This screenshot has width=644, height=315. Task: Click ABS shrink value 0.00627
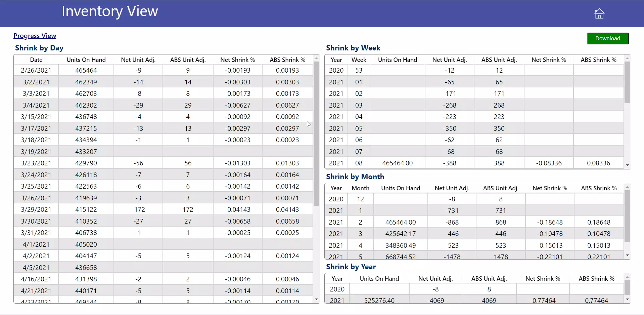[x=287, y=105]
